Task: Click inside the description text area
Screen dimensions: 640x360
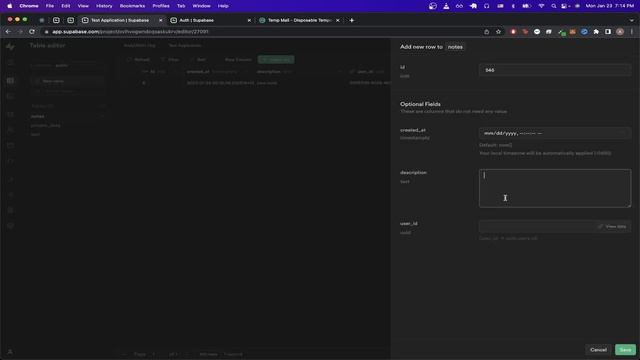Action: click(555, 188)
